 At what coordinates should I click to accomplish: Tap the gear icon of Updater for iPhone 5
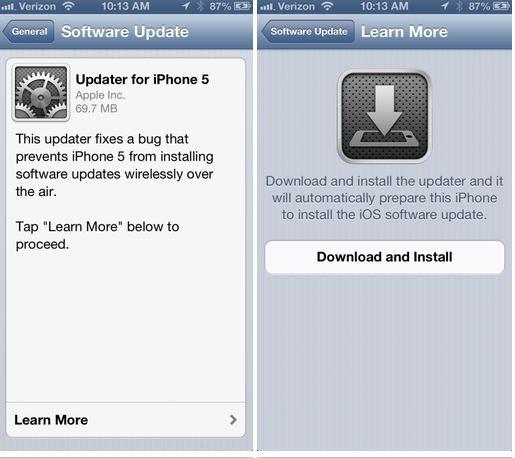pyautogui.click(x=41, y=92)
